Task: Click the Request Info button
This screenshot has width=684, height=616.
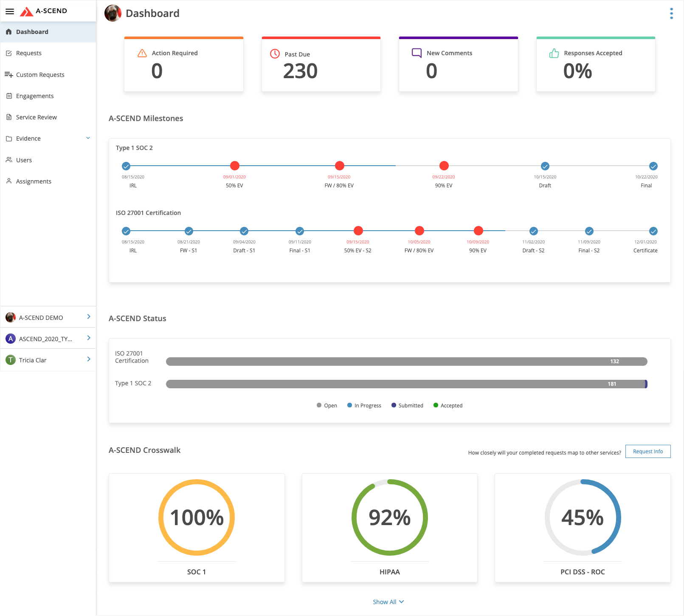Action: coord(647,451)
